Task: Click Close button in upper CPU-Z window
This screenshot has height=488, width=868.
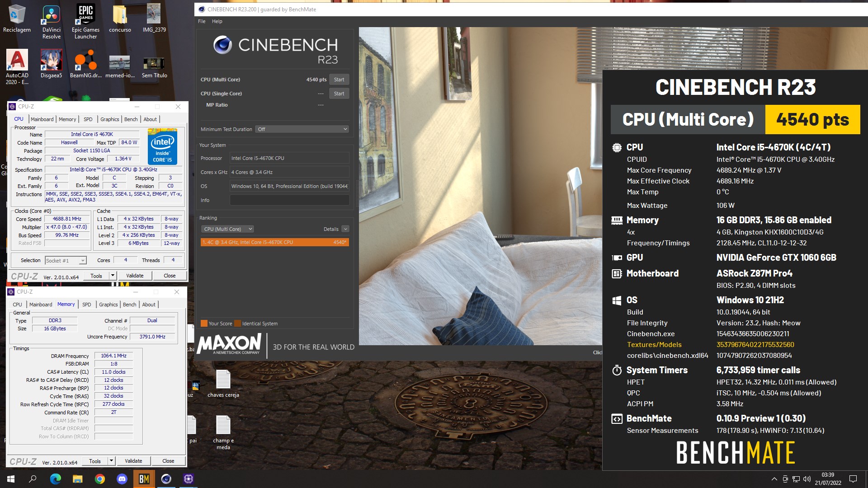Action: (170, 276)
